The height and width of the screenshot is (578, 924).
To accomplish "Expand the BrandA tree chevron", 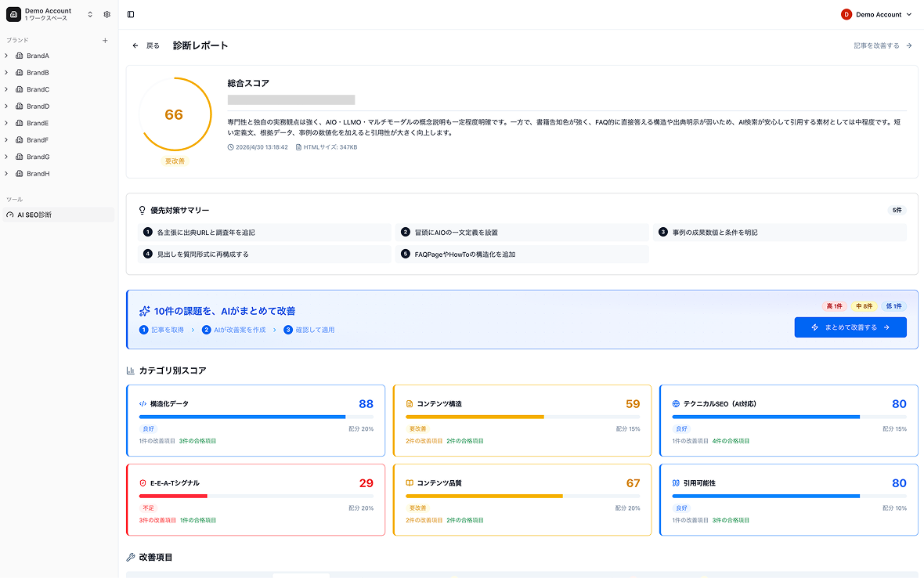I will 6,56.
